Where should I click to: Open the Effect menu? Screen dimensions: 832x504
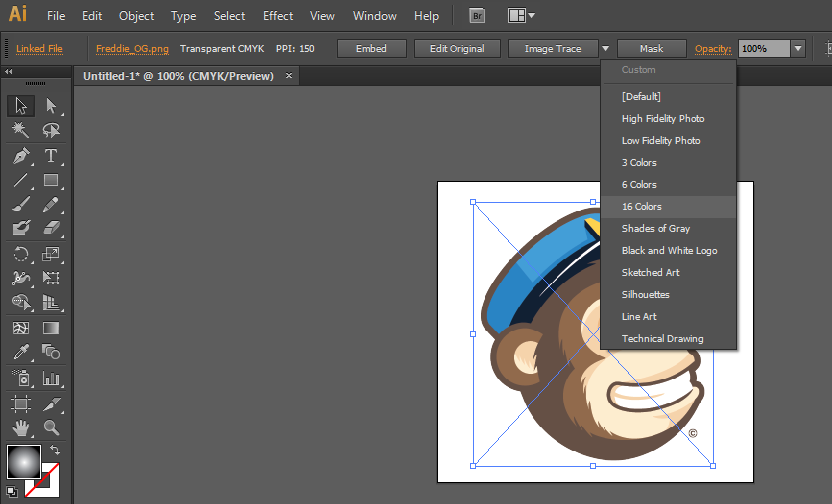coord(278,16)
